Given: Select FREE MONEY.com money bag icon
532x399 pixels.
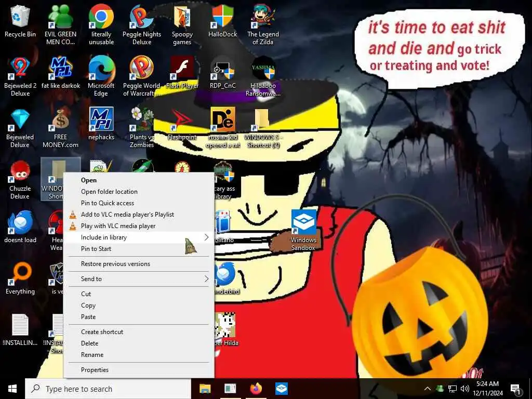Looking at the screenshot, I should click(x=60, y=128).
